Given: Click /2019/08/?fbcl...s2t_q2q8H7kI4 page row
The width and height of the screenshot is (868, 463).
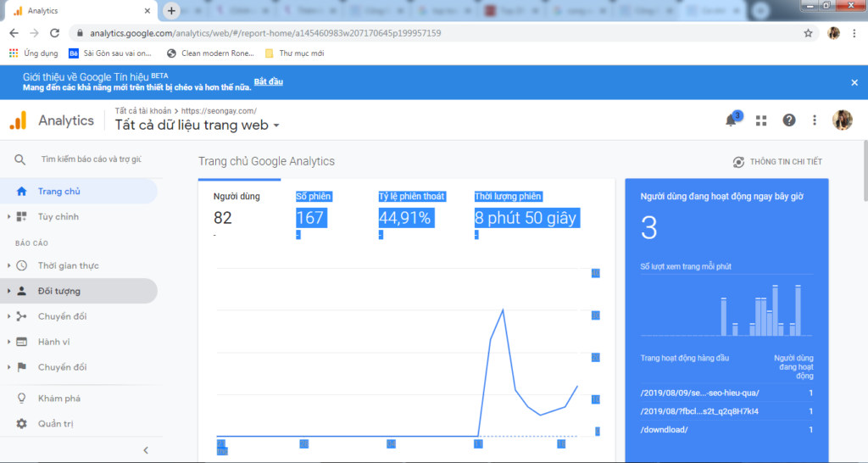Looking at the screenshot, I should click(726, 411).
